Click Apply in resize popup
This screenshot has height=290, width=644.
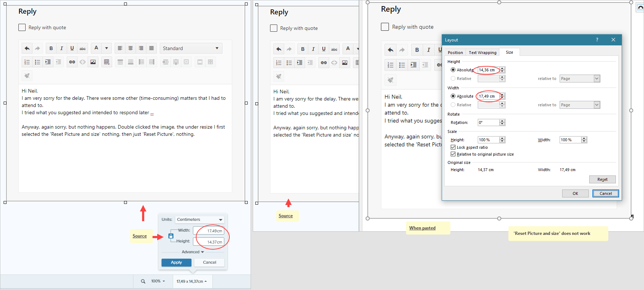176,262
